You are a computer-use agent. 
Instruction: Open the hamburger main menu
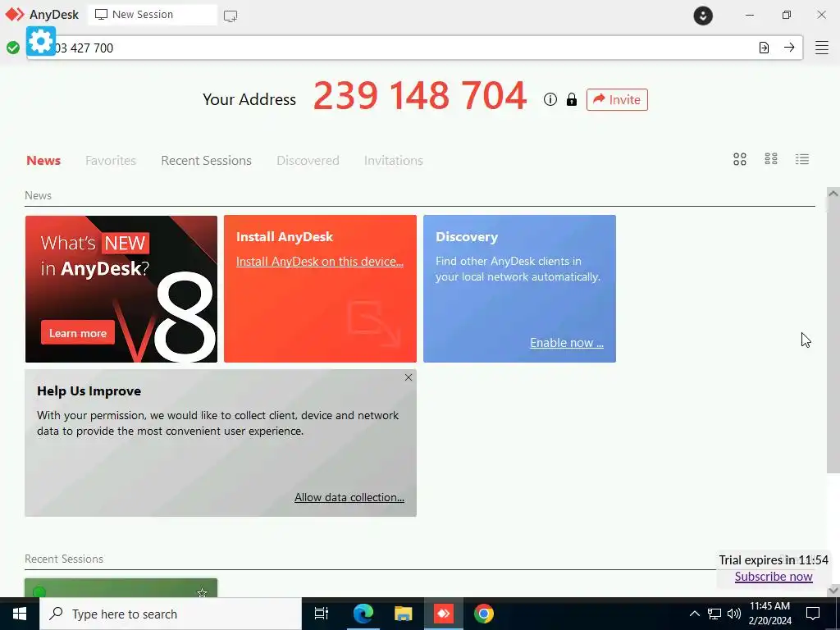(x=822, y=48)
